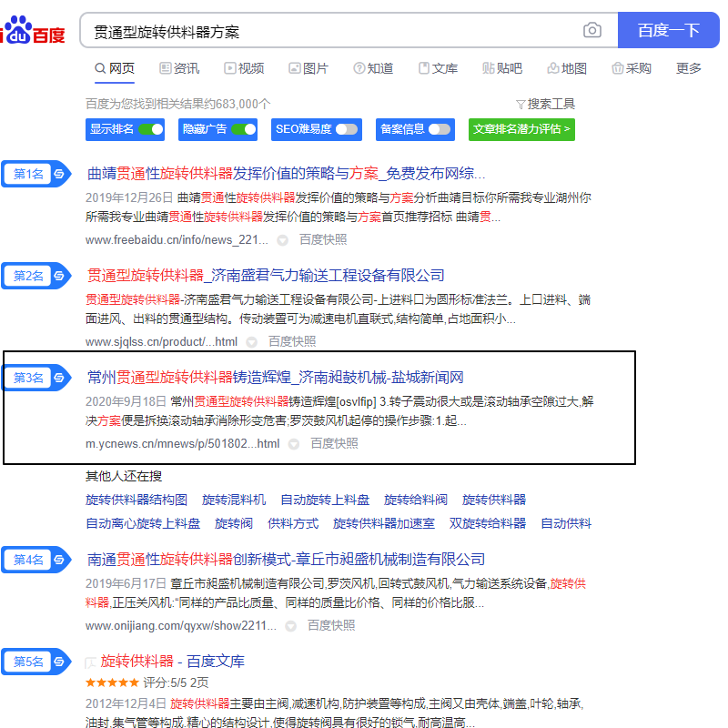Search related term 旋转供料器加速室
The height and width of the screenshot is (728, 728).
point(384,524)
